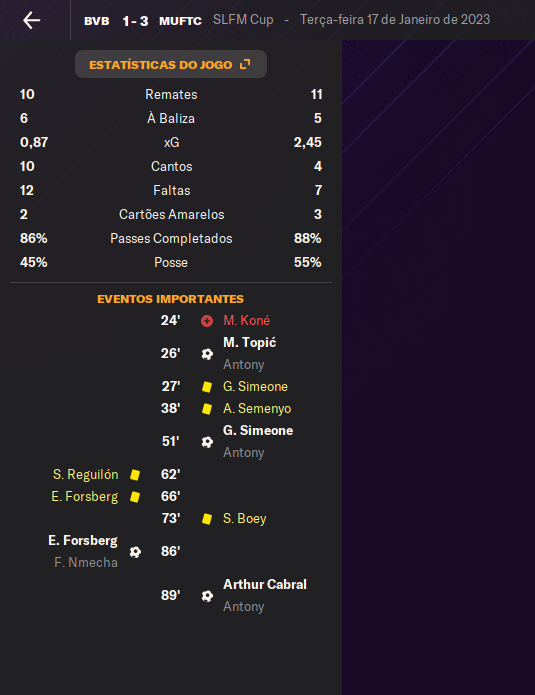Click the BVB team name in header
This screenshot has width=535, height=695.
coord(97,21)
